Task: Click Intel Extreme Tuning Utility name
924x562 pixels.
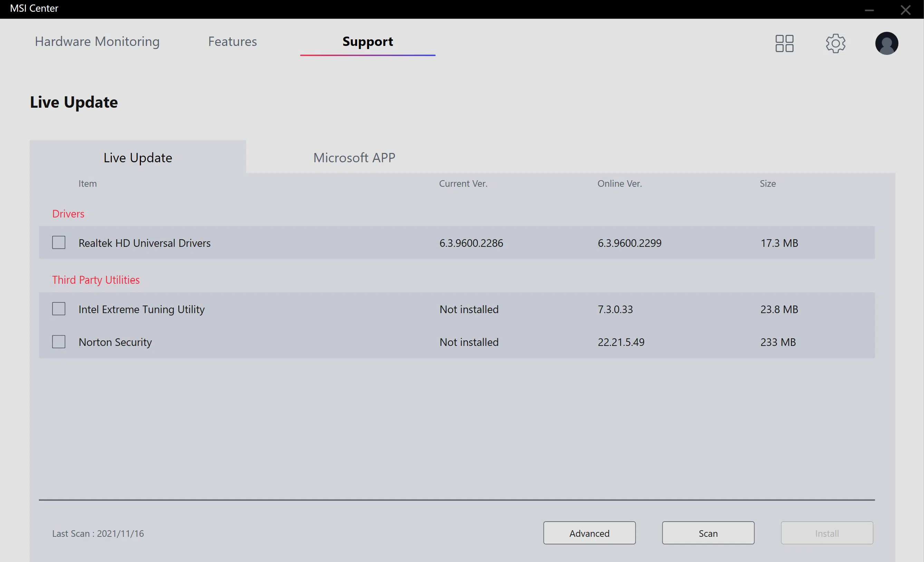Action: pos(141,309)
